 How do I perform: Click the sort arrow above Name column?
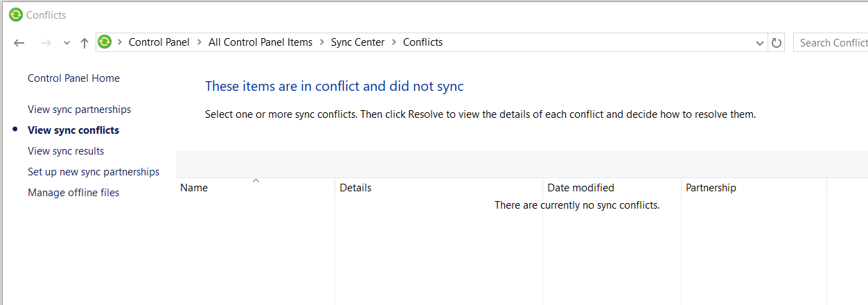click(256, 180)
